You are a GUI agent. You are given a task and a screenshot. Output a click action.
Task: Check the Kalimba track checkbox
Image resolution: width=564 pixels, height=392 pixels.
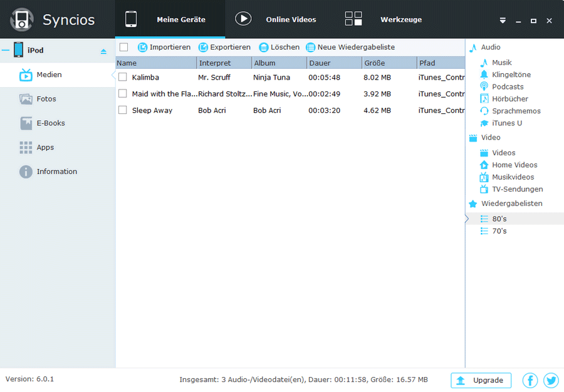[x=123, y=77]
